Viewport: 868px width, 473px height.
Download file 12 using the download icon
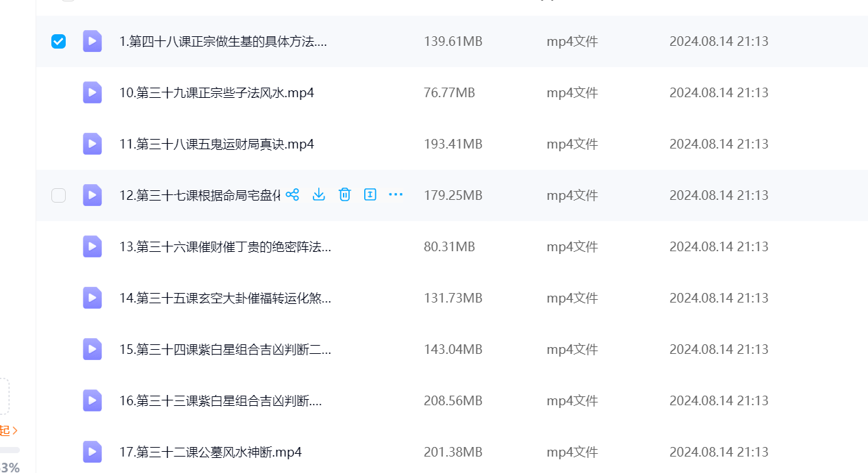(x=318, y=195)
